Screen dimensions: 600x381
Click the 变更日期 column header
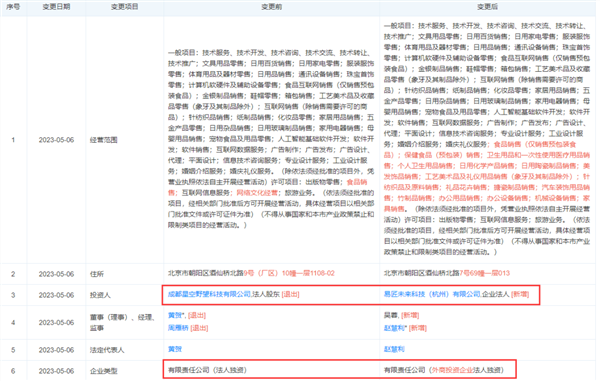point(56,7)
